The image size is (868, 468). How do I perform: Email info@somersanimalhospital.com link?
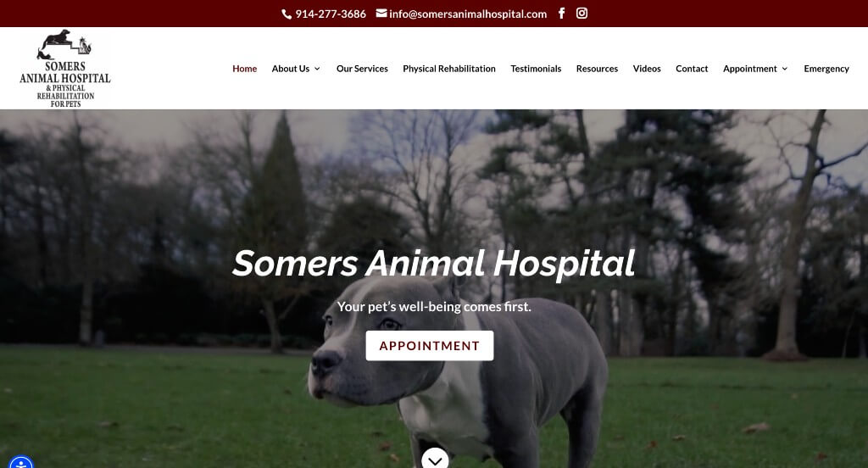(468, 14)
